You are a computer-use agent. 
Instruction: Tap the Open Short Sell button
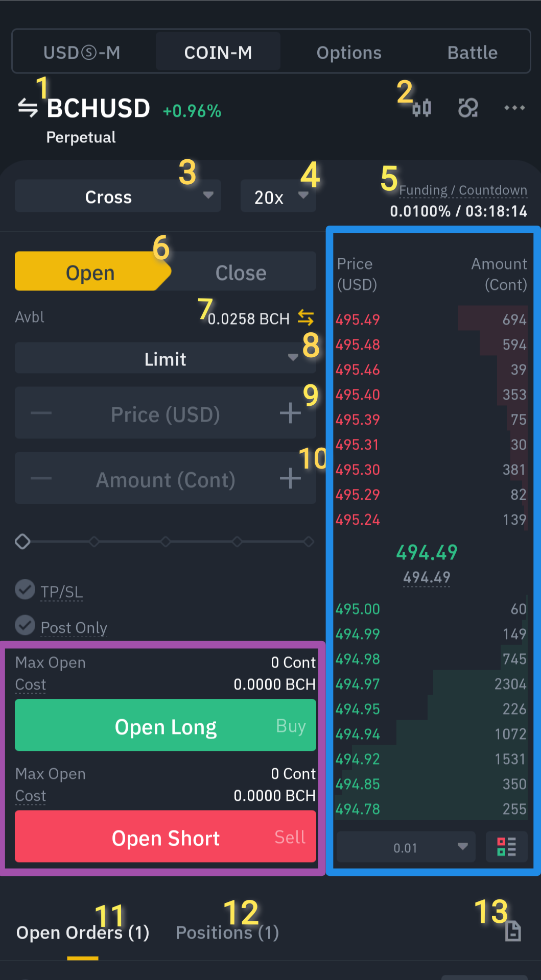tap(166, 836)
